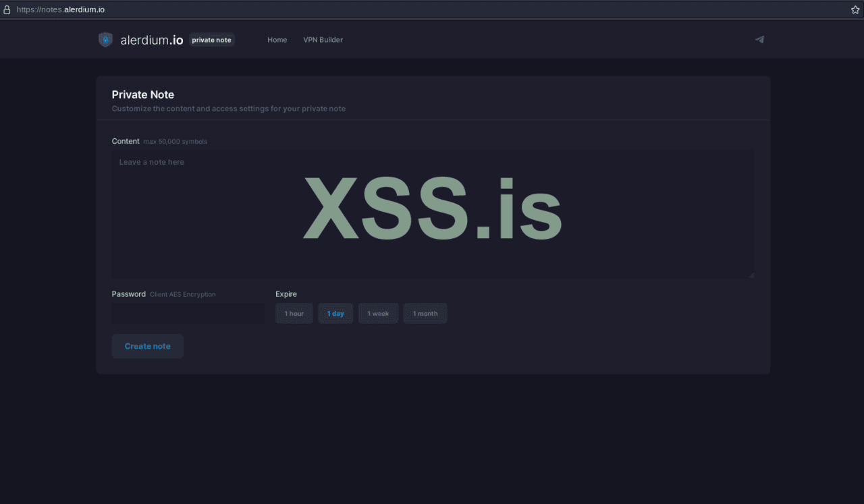Click the private note badge
This screenshot has width=864, height=504.
(x=211, y=40)
